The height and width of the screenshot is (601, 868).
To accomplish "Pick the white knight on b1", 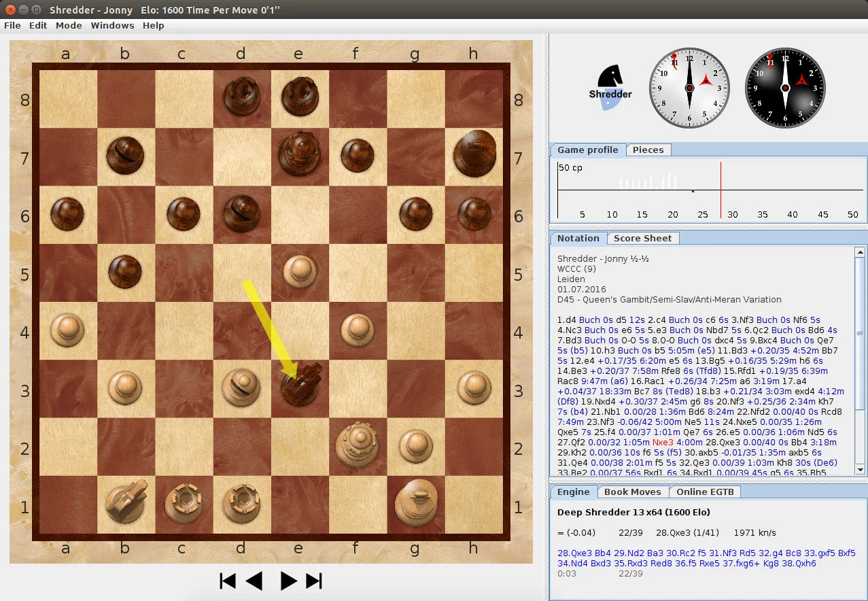I will [126, 502].
